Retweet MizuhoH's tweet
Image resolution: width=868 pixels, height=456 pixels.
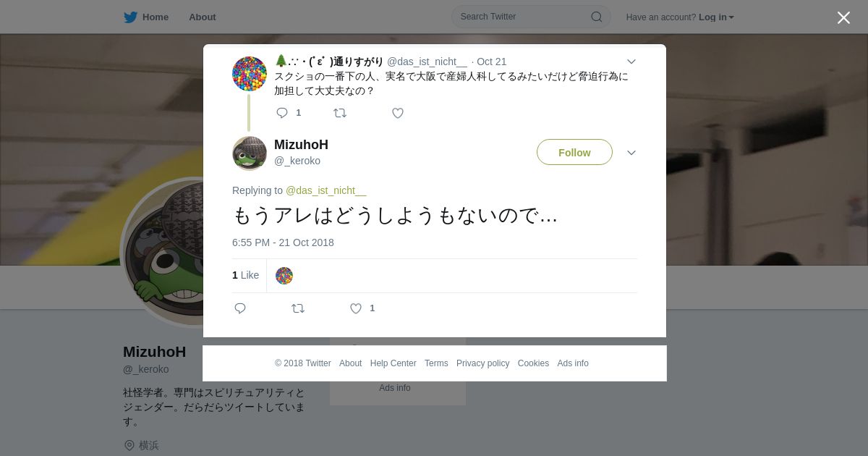point(298,308)
